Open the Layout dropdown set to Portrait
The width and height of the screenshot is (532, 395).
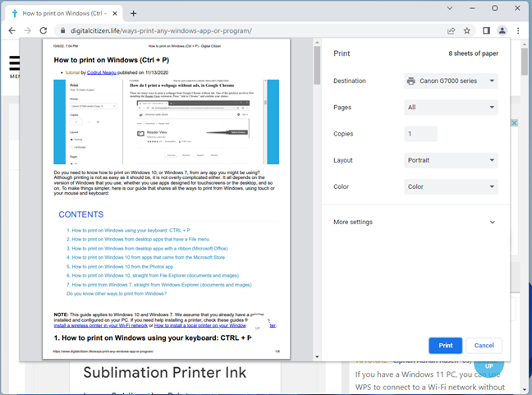click(x=451, y=160)
